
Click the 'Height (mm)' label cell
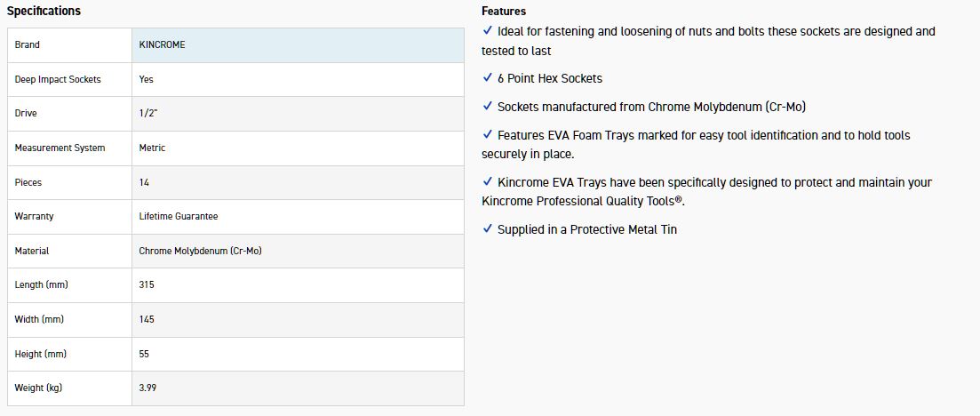tap(41, 354)
